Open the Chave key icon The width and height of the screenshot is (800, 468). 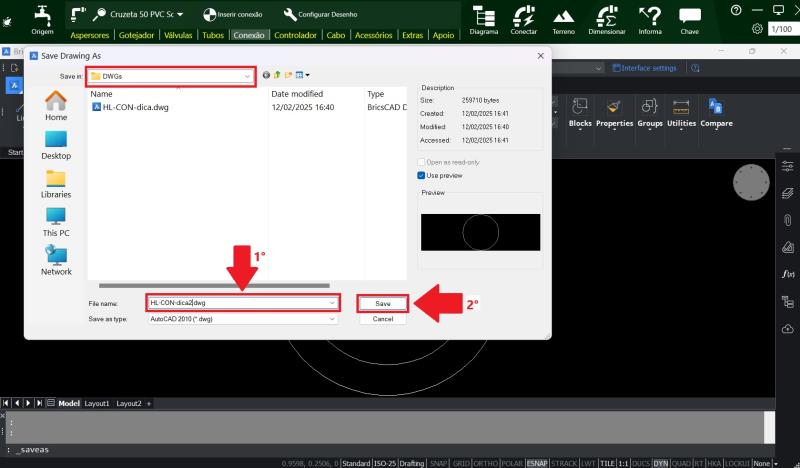click(x=690, y=17)
